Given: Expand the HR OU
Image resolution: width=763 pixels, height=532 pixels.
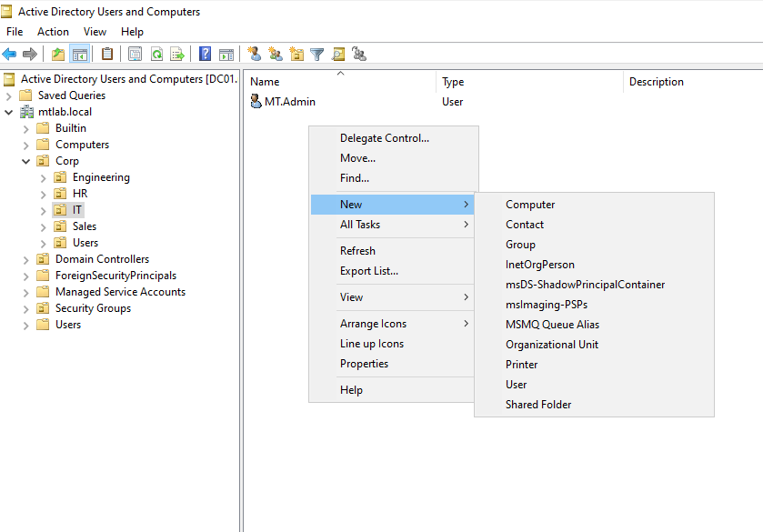Looking at the screenshot, I should pyautogui.click(x=43, y=195).
